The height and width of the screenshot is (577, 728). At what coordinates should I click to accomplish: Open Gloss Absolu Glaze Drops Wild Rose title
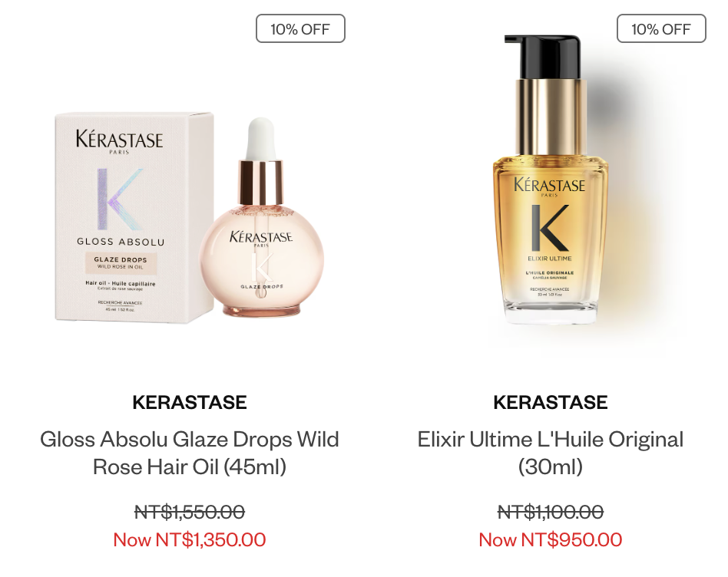(x=190, y=453)
